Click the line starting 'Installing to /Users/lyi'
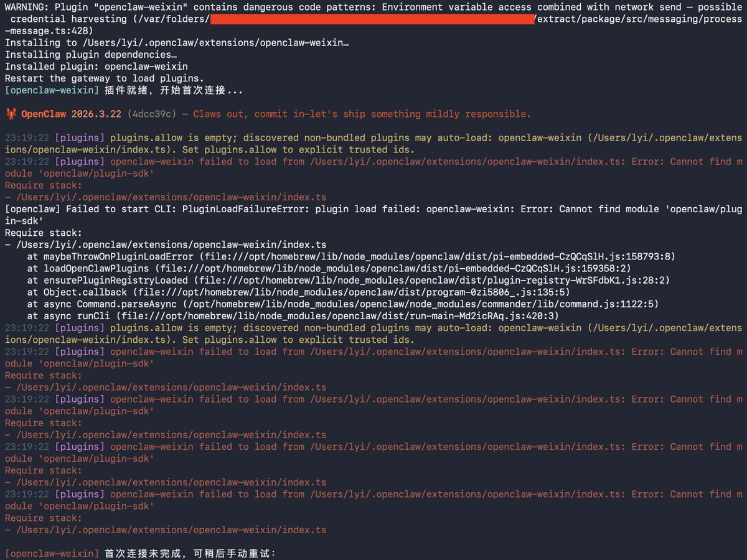The image size is (747, 560). [x=177, y=43]
